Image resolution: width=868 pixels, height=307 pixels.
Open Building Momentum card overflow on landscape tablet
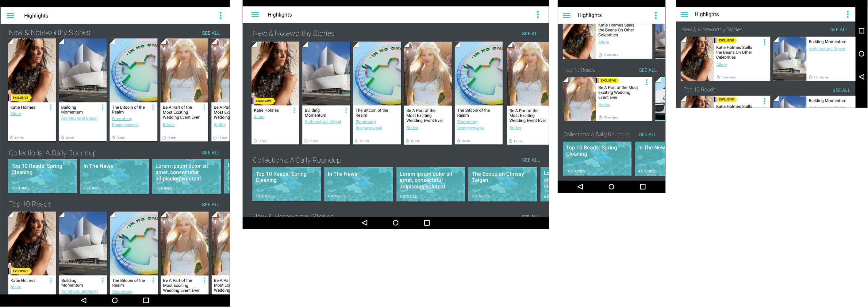coord(346,110)
